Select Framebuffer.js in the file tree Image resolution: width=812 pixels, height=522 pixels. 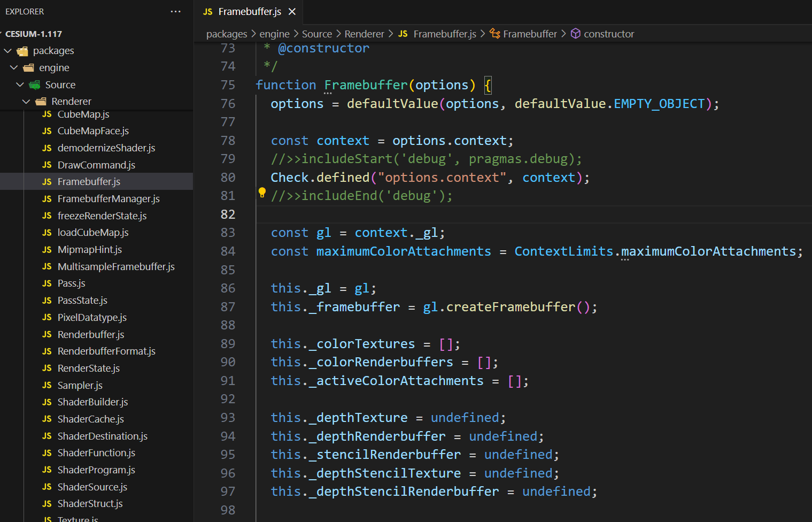(96, 182)
